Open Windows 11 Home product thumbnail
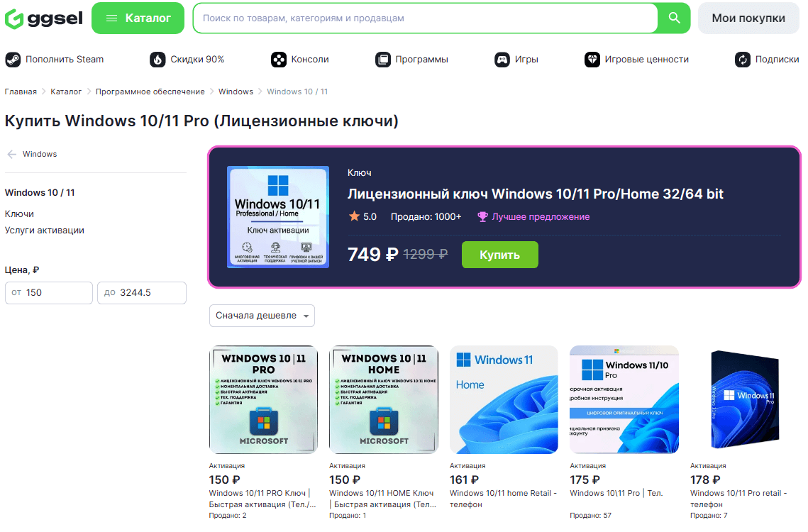This screenshot has height=532, width=808. click(504, 399)
